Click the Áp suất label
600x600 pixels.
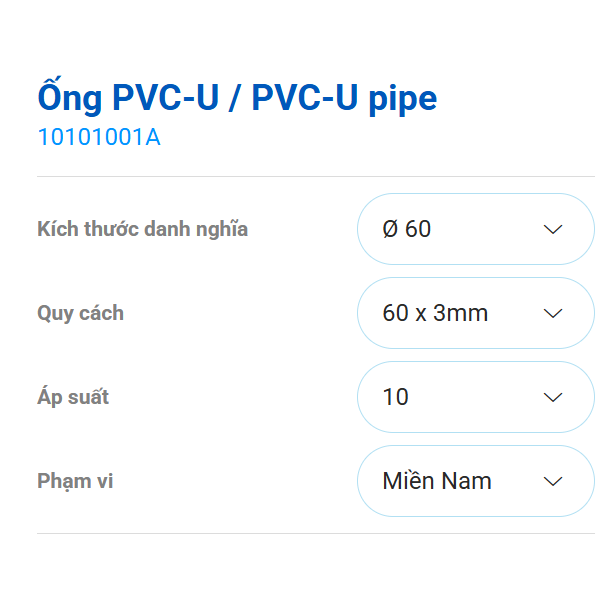tap(73, 397)
